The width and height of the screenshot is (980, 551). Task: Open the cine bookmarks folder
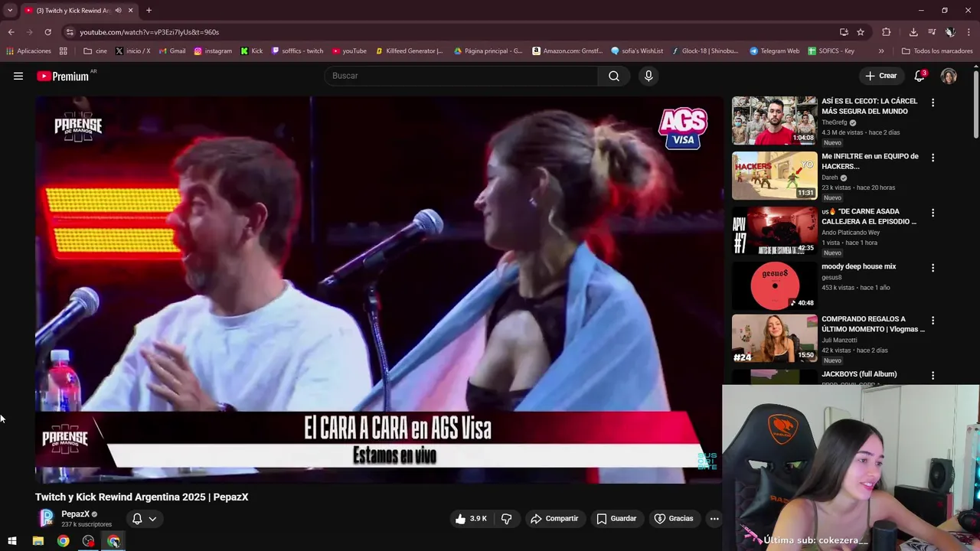point(95,51)
